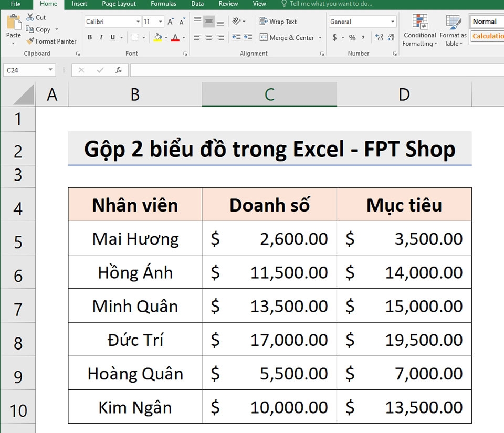
Task: Toggle Wrap Text
Action: pyautogui.click(x=278, y=22)
